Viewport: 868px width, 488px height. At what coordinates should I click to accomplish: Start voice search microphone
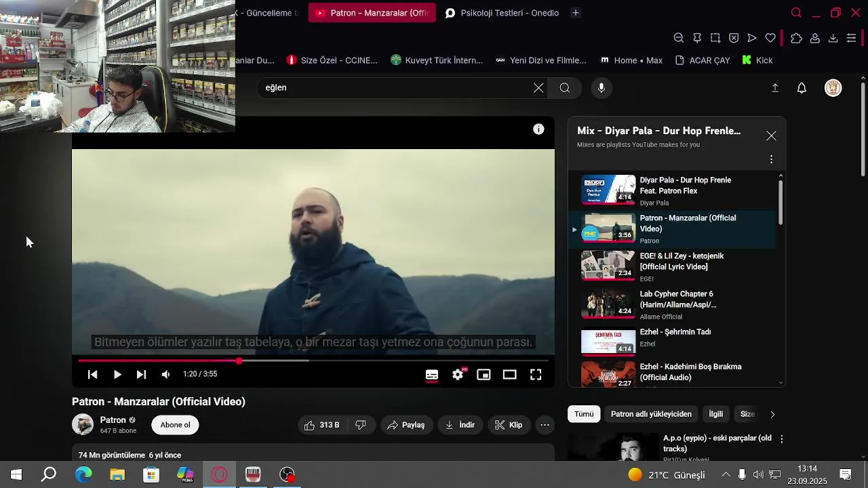click(x=601, y=87)
